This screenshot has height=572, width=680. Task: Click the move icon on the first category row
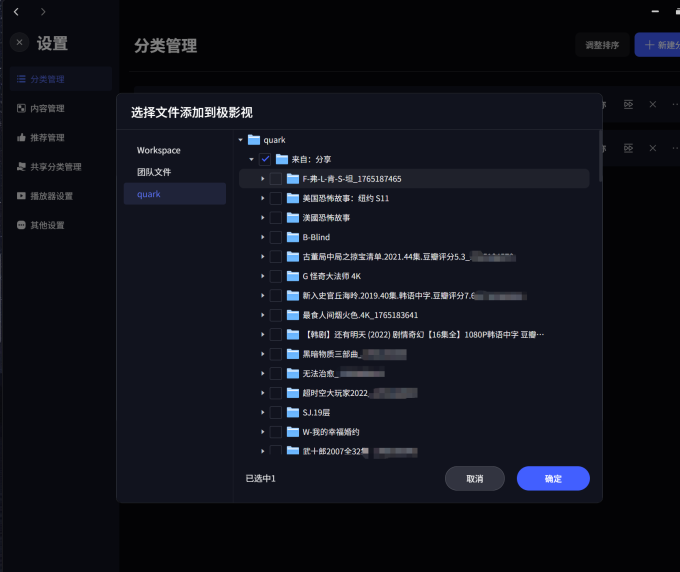tap(628, 105)
